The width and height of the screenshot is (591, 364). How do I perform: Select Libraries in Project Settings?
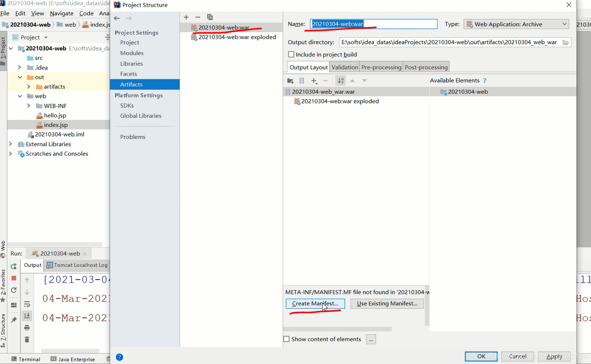pyautogui.click(x=131, y=63)
